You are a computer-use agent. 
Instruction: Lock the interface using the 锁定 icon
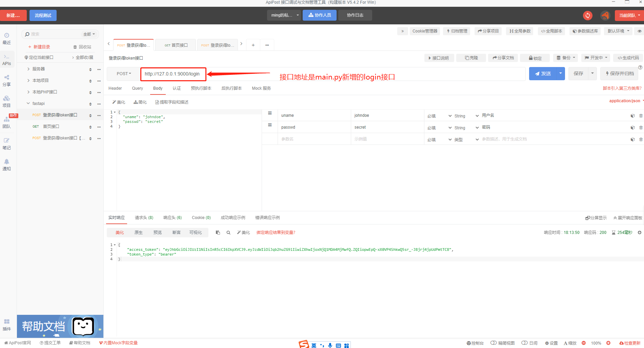535,58
